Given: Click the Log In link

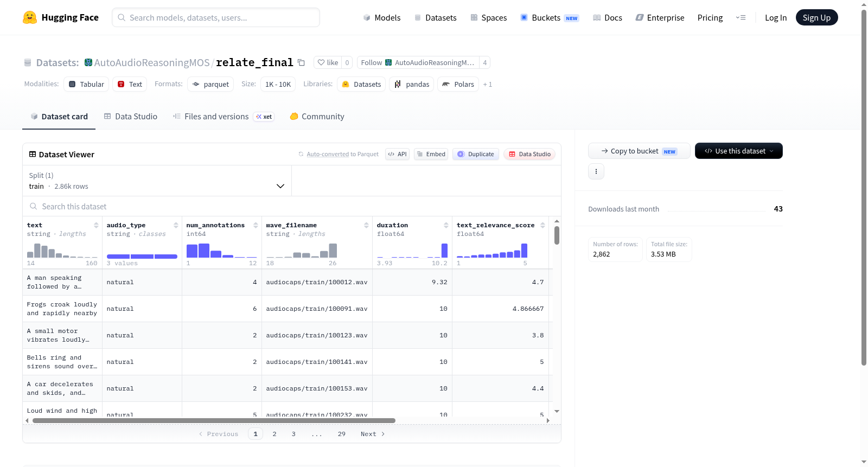Looking at the screenshot, I should coord(776,17).
